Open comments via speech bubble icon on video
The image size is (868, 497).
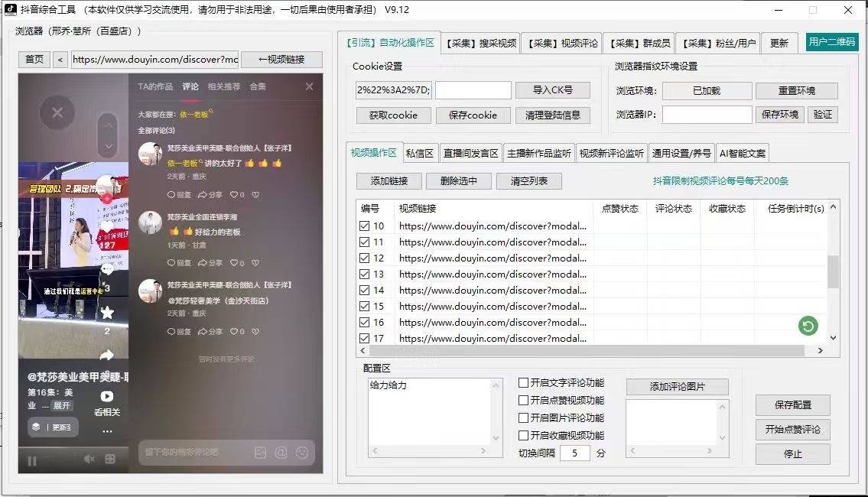pos(107,269)
